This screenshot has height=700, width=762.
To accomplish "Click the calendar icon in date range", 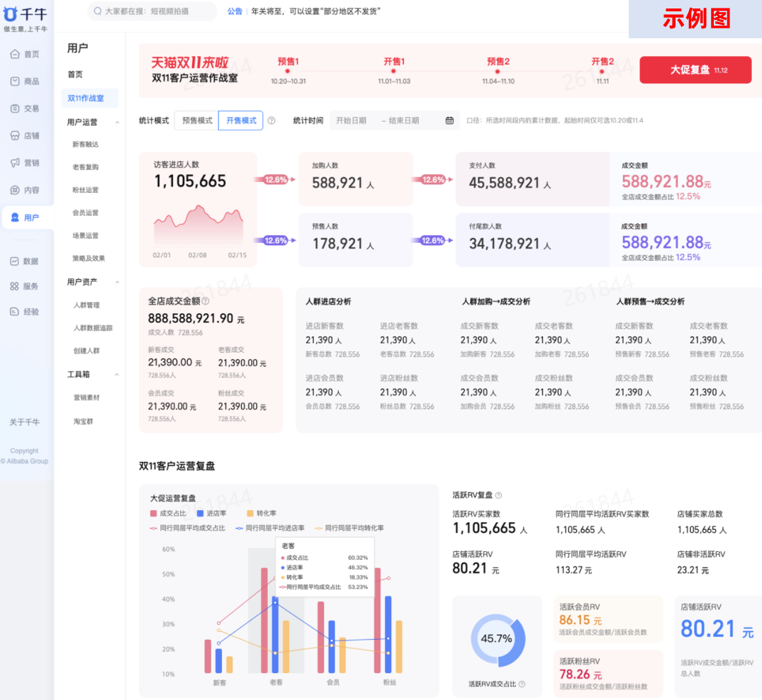I will 449,120.
